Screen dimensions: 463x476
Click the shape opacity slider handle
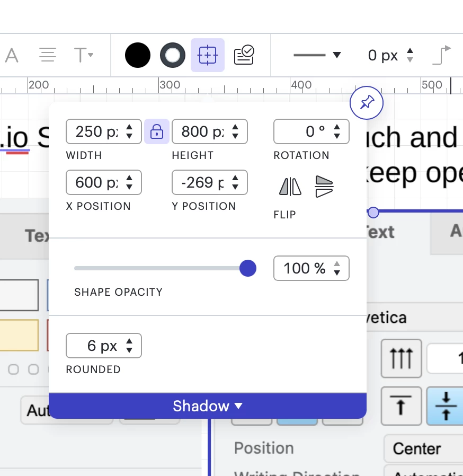pos(247,268)
